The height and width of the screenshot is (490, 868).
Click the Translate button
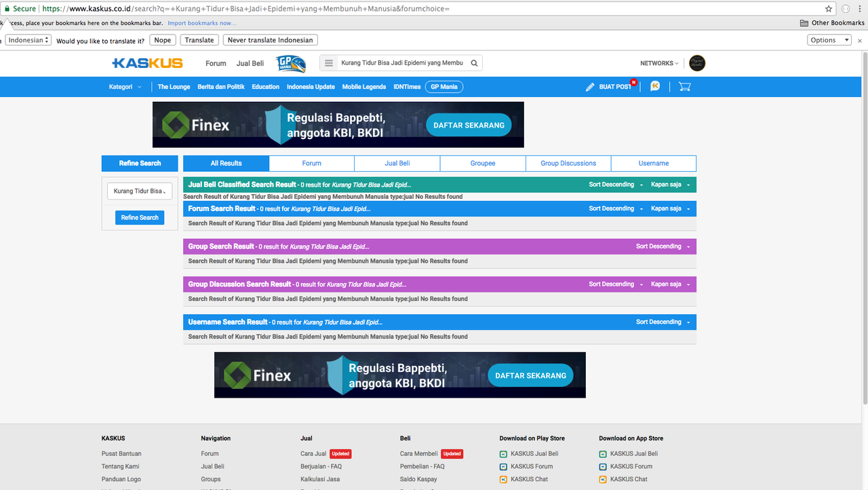199,40
